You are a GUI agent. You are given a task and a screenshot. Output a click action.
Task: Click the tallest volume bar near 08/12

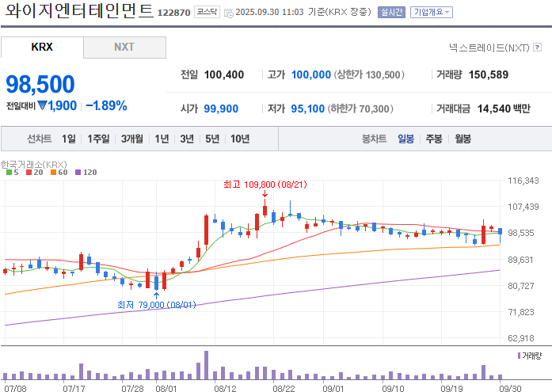pyautogui.click(x=206, y=365)
